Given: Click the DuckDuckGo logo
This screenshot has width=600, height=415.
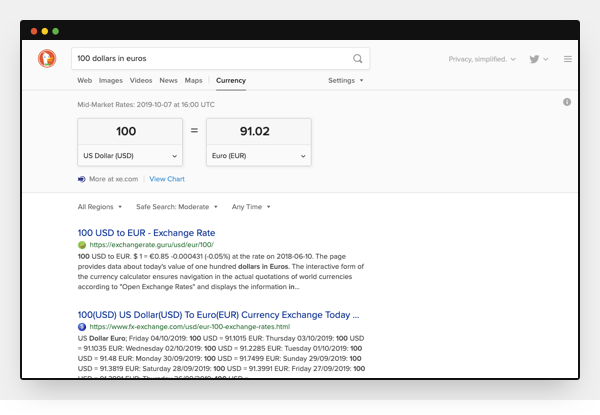Looking at the screenshot, I should 47,59.
